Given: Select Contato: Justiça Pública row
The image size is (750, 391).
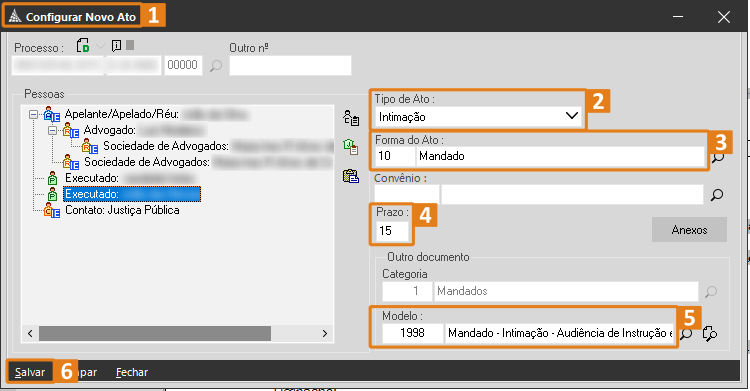Looking at the screenshot, I should 122,210.
